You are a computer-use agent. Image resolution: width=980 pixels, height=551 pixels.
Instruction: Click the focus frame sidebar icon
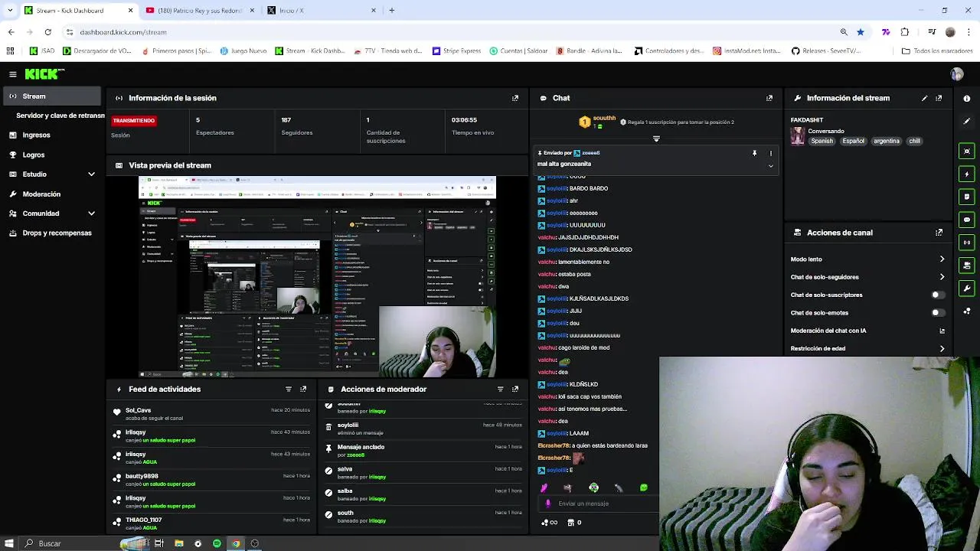pyautogui.click(x=967, y=151)
